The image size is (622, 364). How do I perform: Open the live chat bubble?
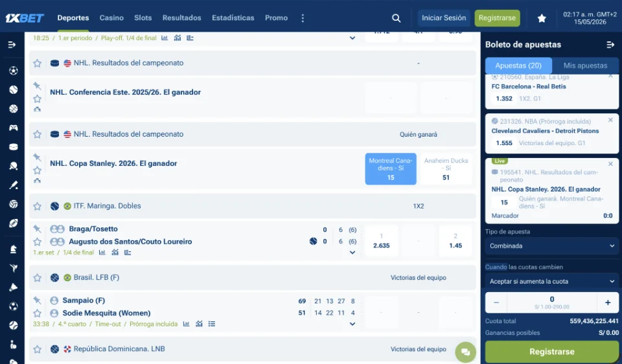[x=465, y=352]
